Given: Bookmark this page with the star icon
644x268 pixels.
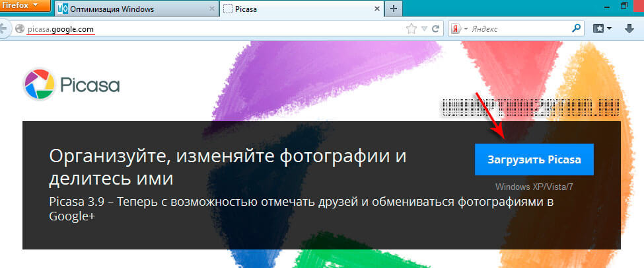Looking at the screenshot, I should (x=411, y=29).
